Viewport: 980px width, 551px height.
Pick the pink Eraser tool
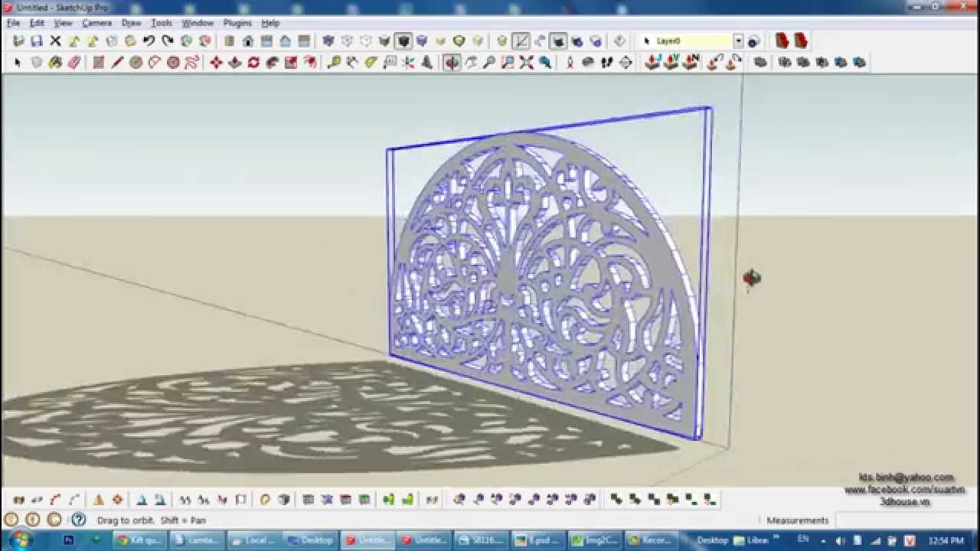(x=74, y=63)
